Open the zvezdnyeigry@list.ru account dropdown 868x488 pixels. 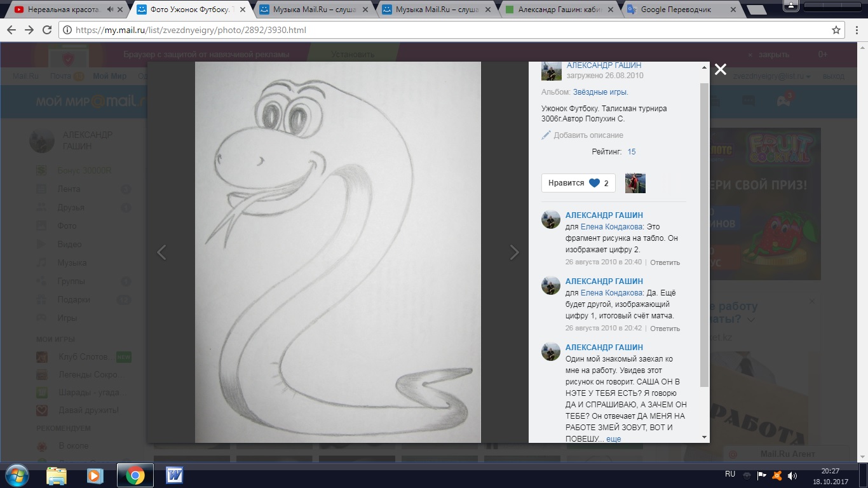tap(771, 76)
